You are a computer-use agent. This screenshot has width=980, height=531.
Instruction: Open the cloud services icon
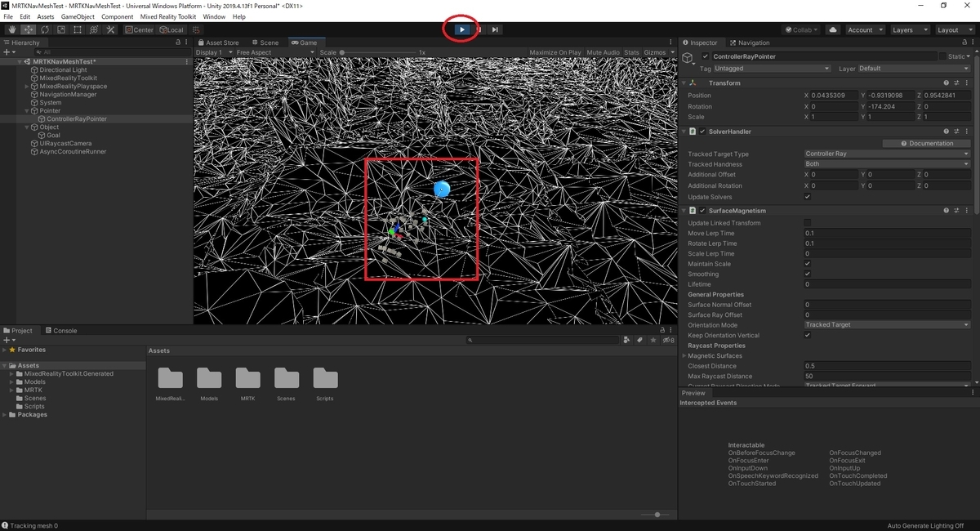click(832, 29)
